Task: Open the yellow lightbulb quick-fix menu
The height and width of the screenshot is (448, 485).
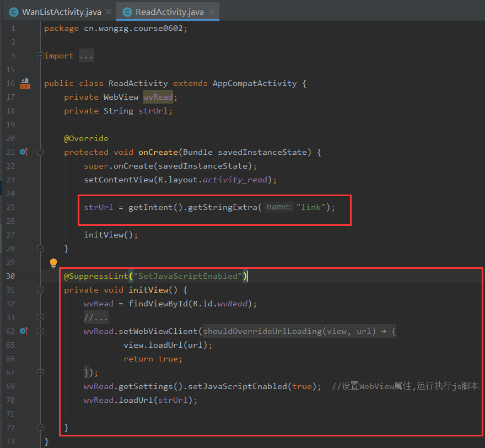Action: point(53,263)
